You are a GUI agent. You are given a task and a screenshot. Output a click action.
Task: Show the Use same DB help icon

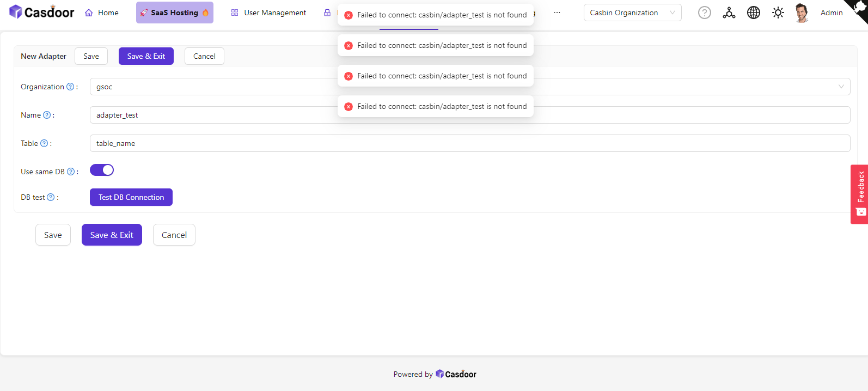point(71,172)
